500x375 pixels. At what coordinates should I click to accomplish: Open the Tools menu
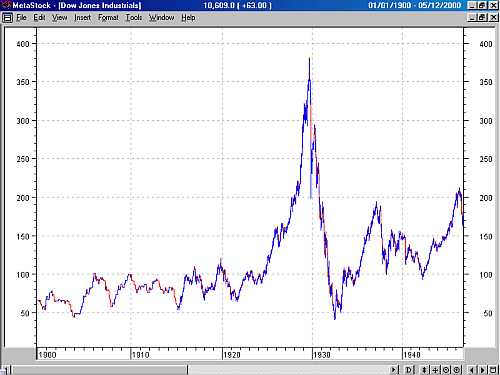tap(134, 17)
